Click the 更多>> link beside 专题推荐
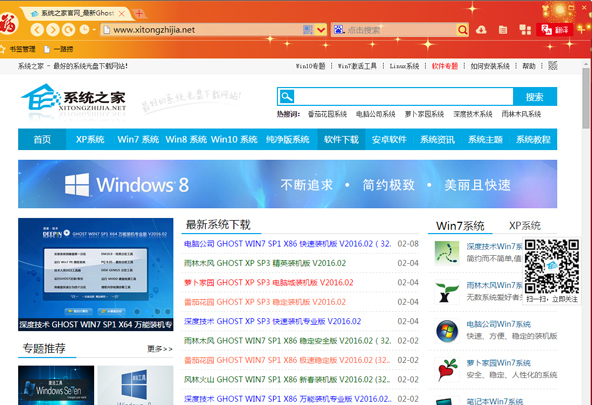 (x=160, y=349)
